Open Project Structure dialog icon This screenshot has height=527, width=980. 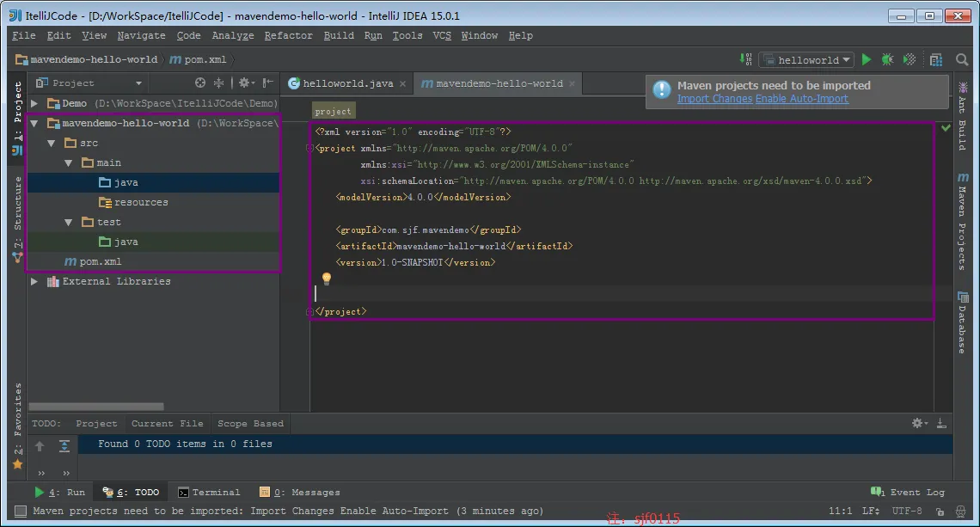(x=935, y=59)
